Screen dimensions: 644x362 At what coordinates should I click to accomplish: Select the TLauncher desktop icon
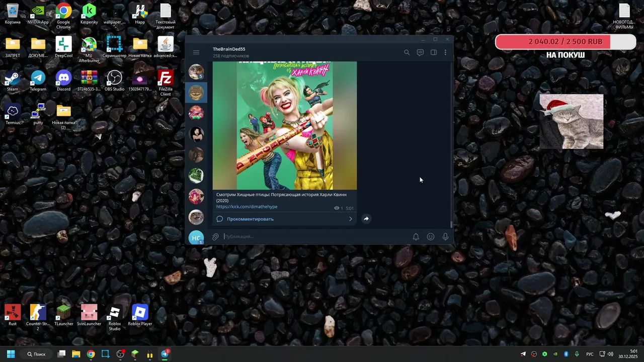click(x=63, y=315)
